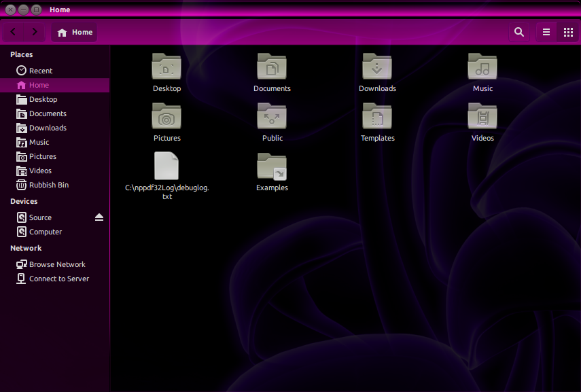Viewport: 581px width, 392px height.
Task: Open the search magnifier icon
Action: 519,32
